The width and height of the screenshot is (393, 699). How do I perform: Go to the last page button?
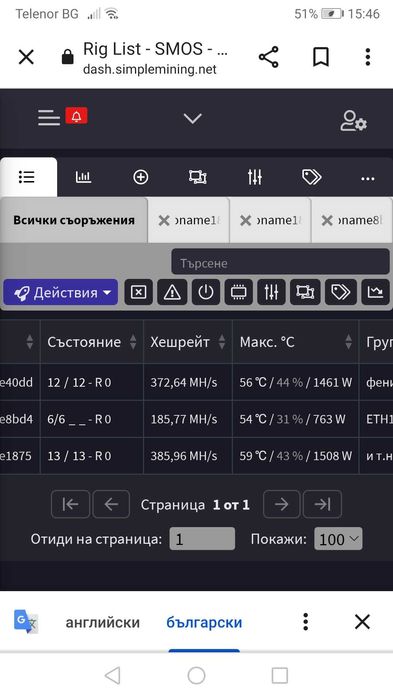click(x=322, y=504)
